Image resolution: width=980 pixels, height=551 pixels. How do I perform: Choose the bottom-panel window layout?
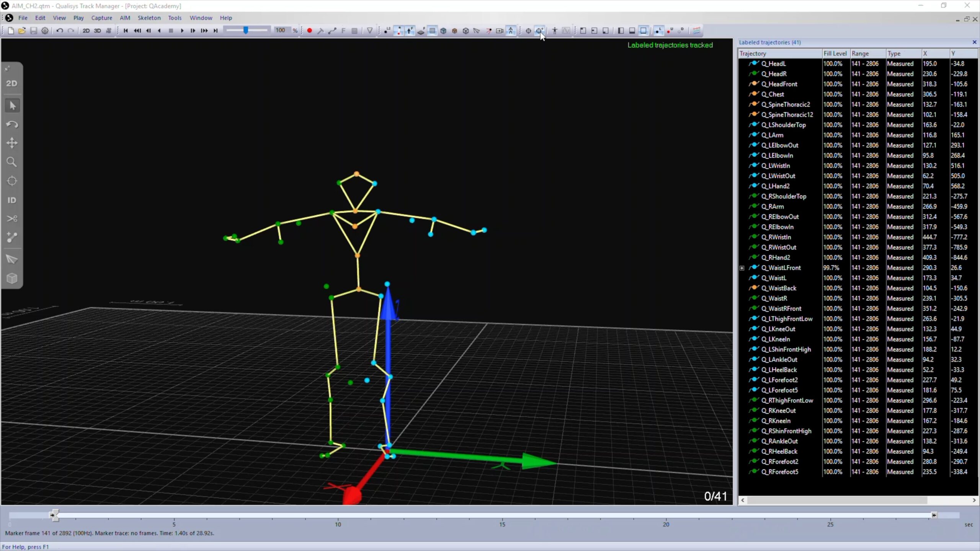(x=632, y=31)
